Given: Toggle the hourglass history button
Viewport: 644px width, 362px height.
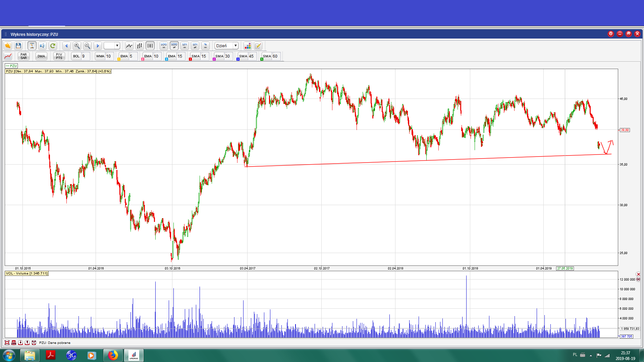Looking at the screenshot, I should click(x=32, y=46).
